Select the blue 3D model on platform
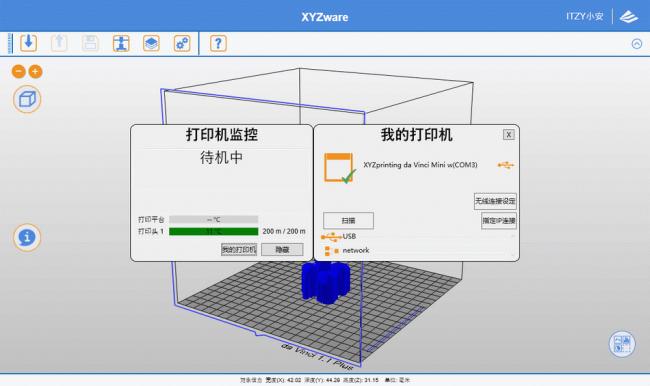Viewport: 650px width, 386px height. pyautogui.click(x=325, y=282)
